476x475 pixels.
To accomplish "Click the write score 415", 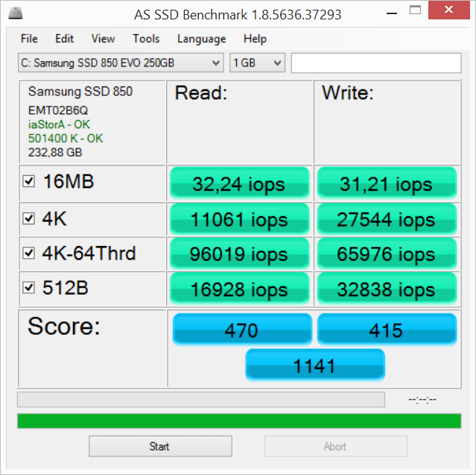I will click(x=387, y=330).
